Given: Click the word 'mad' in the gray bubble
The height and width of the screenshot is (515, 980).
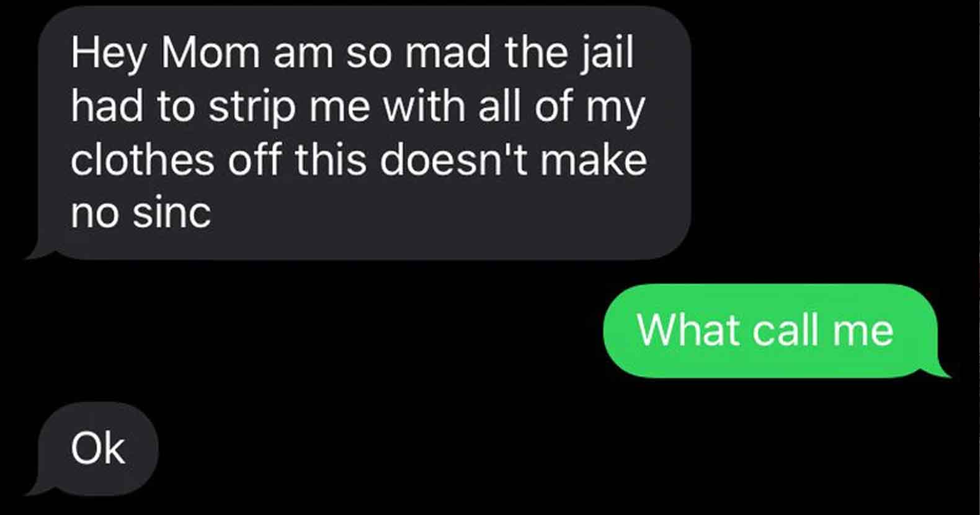Looking at the screenshot, I should coord(448,53).
